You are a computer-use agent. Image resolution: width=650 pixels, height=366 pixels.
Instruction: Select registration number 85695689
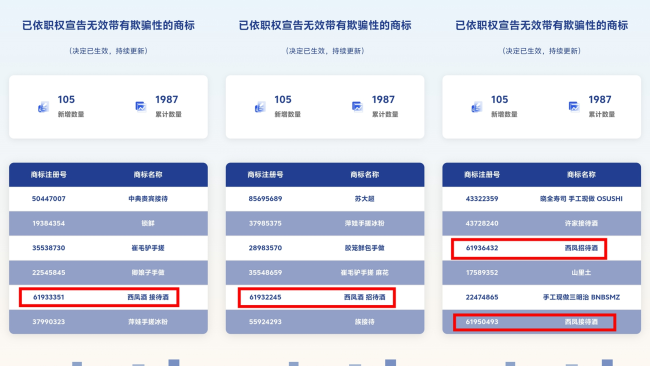pyautogui.click(x=265, y=199)
